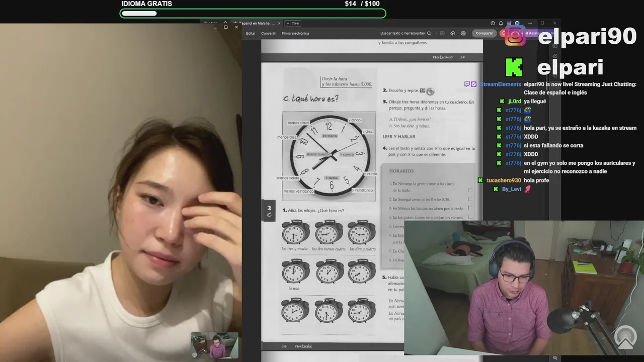Click the jL0rd username in chat
The image size is (644, 362).
pos(514,102)
